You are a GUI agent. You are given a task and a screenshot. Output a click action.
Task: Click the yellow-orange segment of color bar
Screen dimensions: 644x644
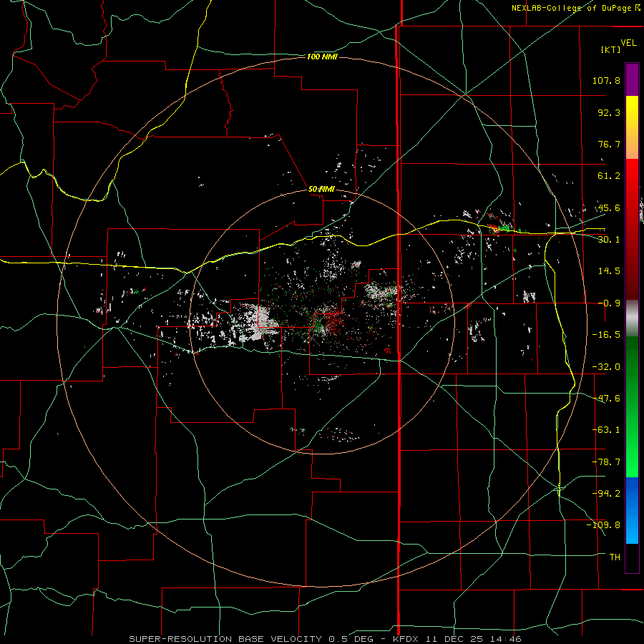[x=632, y=127]
